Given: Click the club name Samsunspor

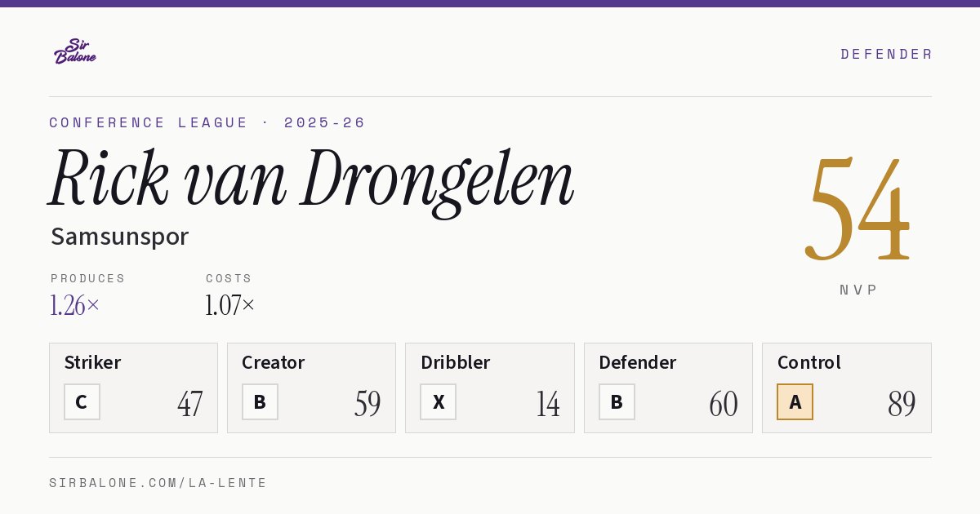Looking at the screenshot, I should 119,237.
